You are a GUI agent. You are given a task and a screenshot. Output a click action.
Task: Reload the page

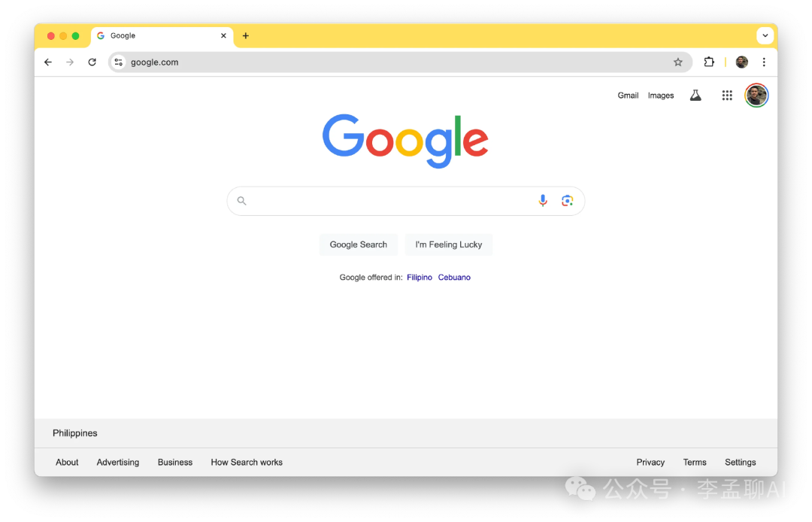(x=92, y=62)
